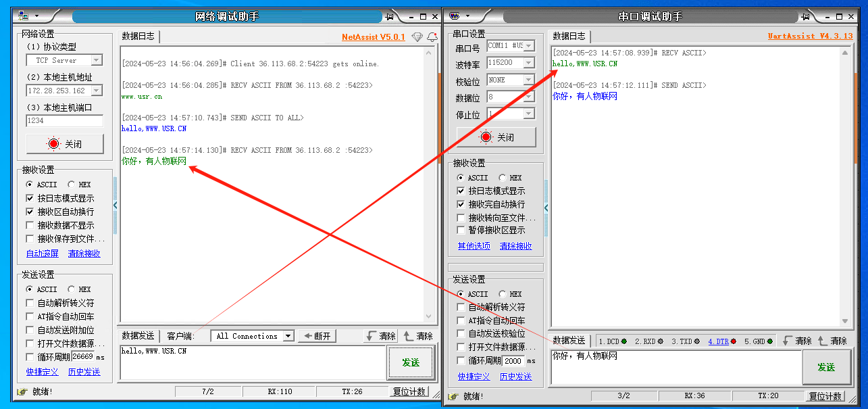Click the 本地主机端口 input field
Viewport: 868px width, 409px height.
click(64, 121)
